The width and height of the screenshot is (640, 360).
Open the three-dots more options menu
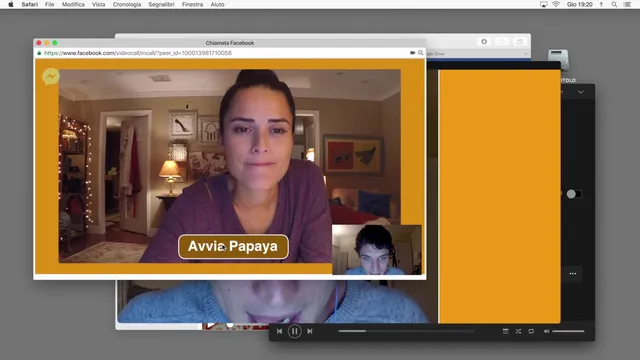573,273
